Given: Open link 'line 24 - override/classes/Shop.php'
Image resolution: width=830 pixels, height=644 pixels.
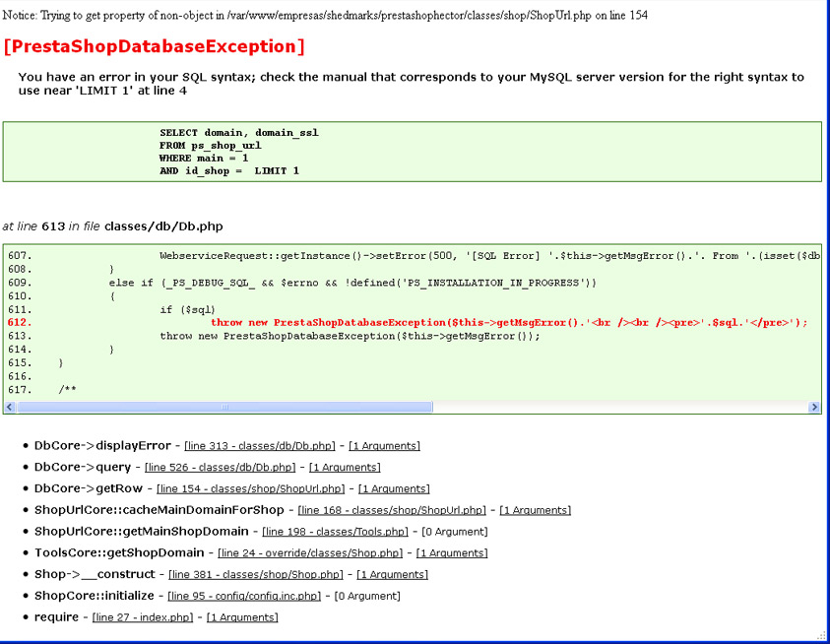Looking at the screenshot, I should coord(310,552).
